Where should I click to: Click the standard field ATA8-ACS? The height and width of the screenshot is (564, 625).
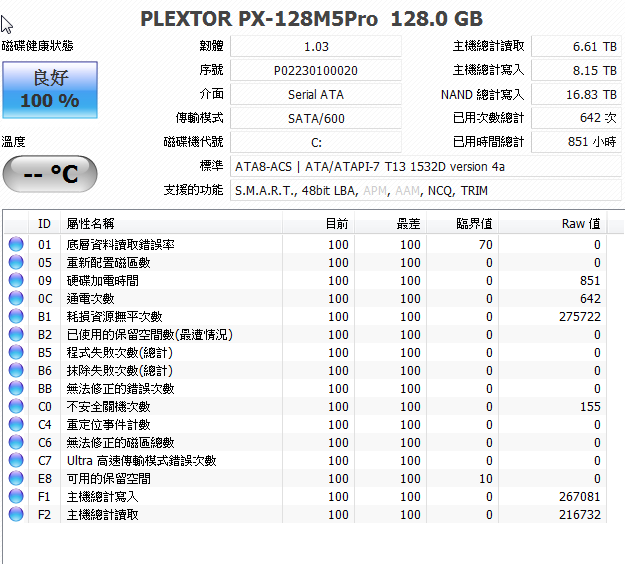[x=426, y=166]
